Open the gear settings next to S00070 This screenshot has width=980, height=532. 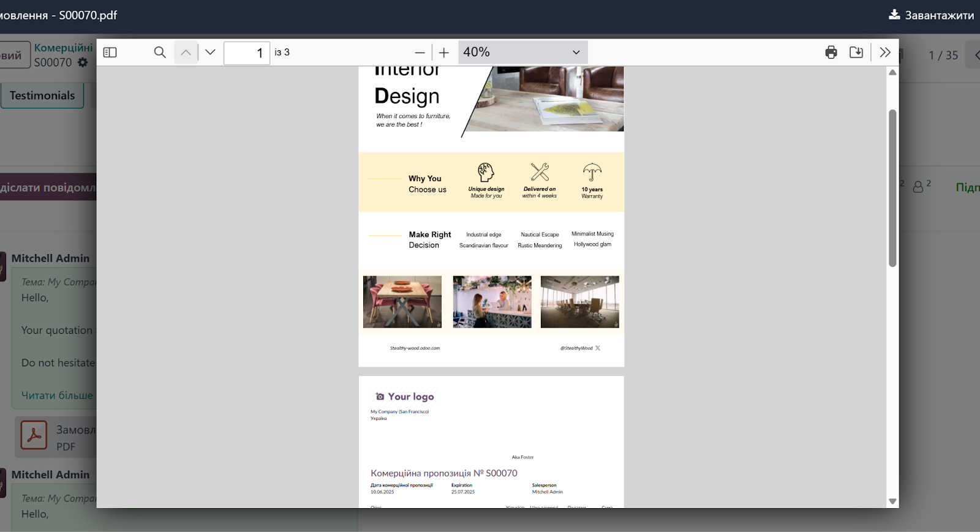coord(83,62)
